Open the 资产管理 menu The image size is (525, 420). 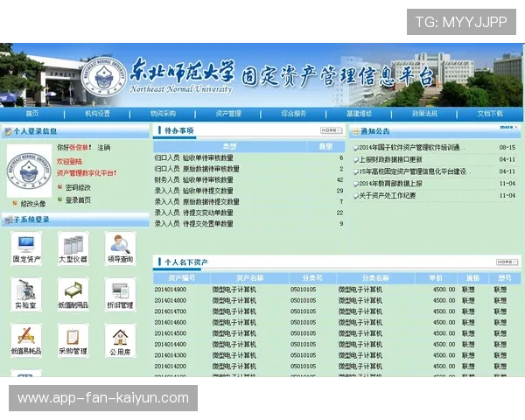coord(228,114)
